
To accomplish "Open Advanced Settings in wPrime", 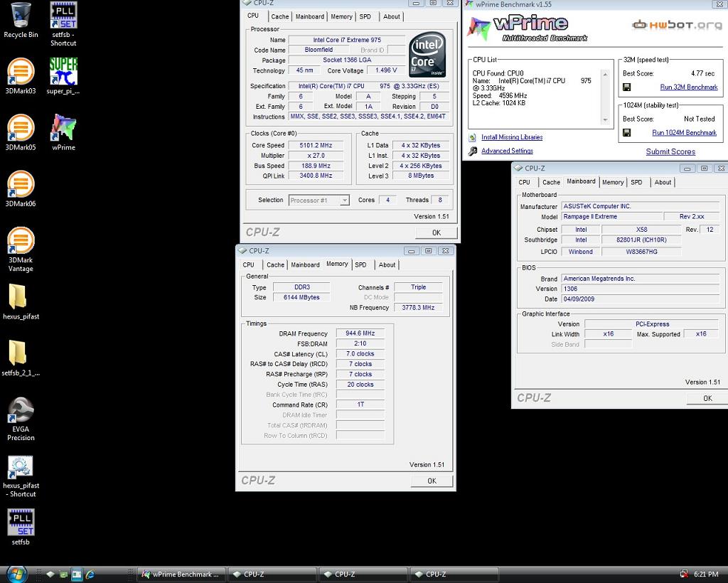I will tap(507, 151).
